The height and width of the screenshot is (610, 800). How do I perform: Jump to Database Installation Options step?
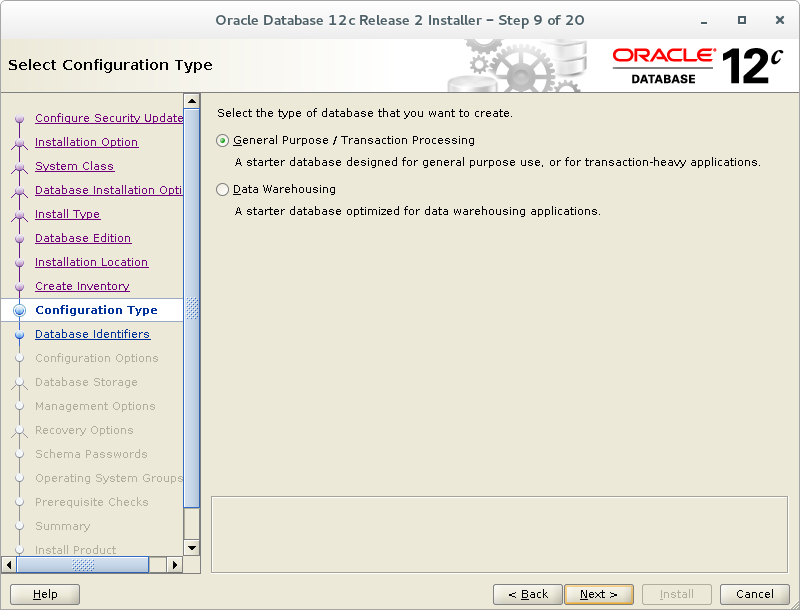(109, 190)
